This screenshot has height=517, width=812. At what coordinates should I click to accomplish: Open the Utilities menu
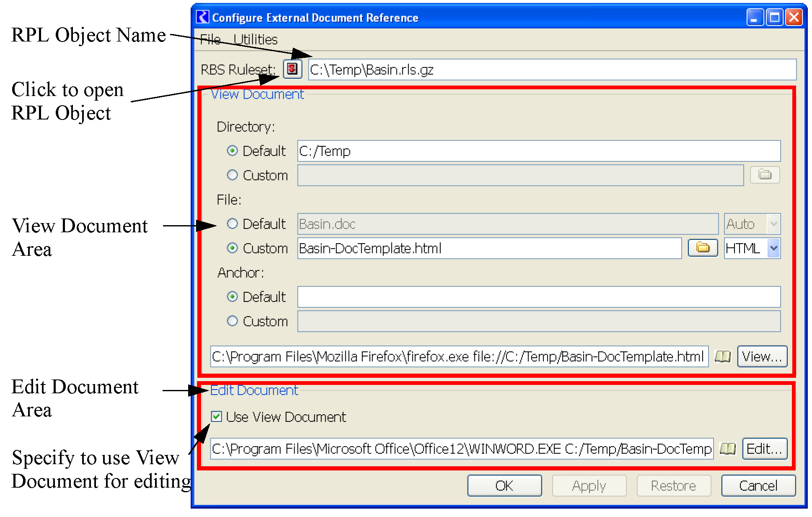[x=255, y=39]
